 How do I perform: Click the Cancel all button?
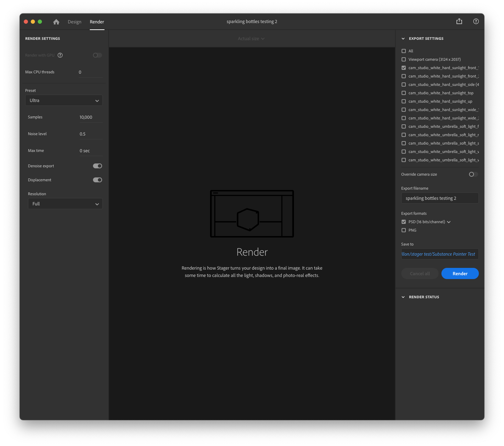419,273
